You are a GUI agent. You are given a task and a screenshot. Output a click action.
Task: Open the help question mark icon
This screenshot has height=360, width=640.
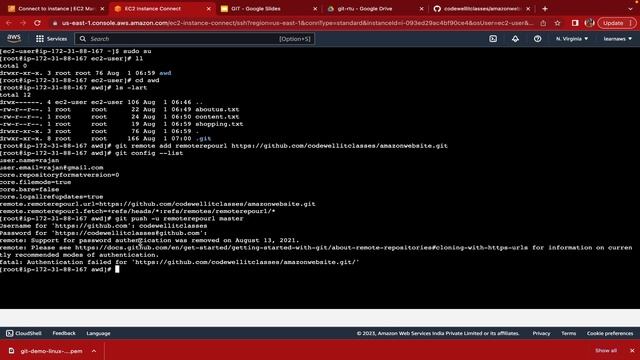[x=538, y=39]
